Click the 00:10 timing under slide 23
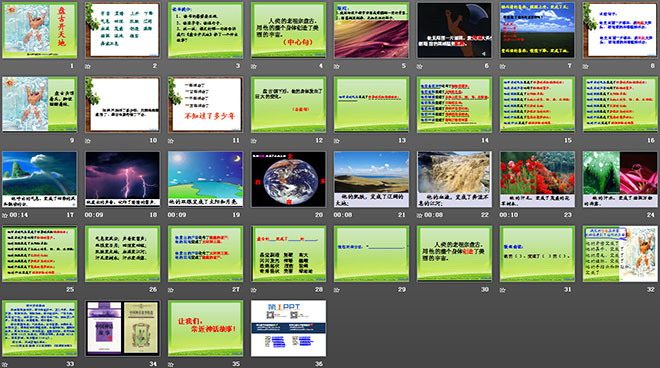Screen dimensions: 660x368 508,215
